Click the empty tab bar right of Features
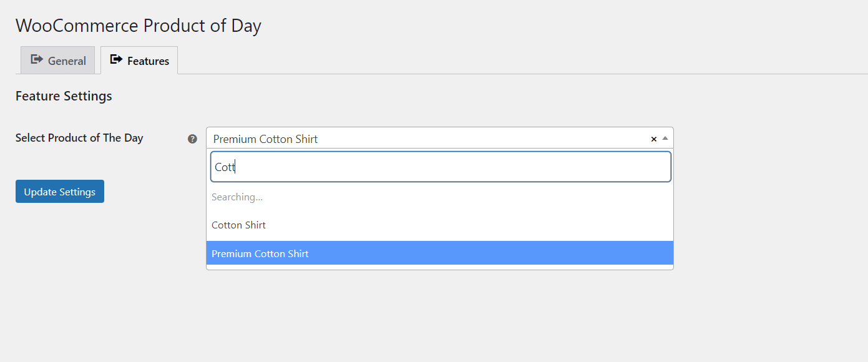 [x=499, y=61]
